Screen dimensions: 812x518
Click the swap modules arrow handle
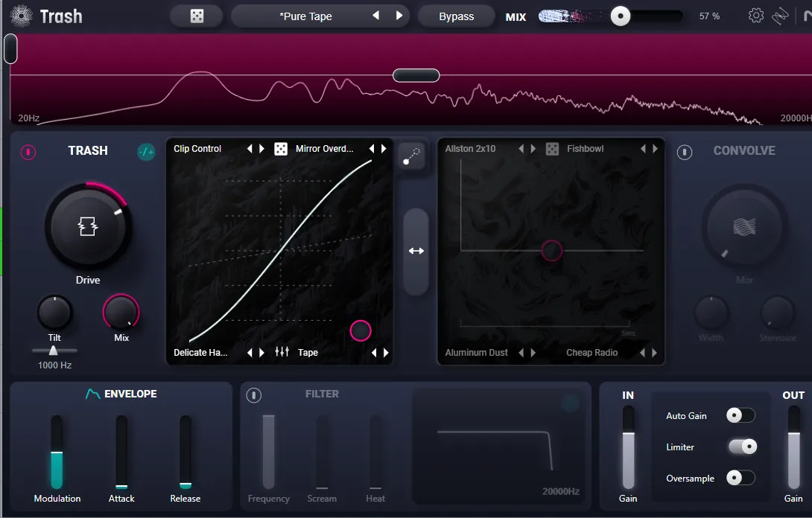(x=416, y=252)
